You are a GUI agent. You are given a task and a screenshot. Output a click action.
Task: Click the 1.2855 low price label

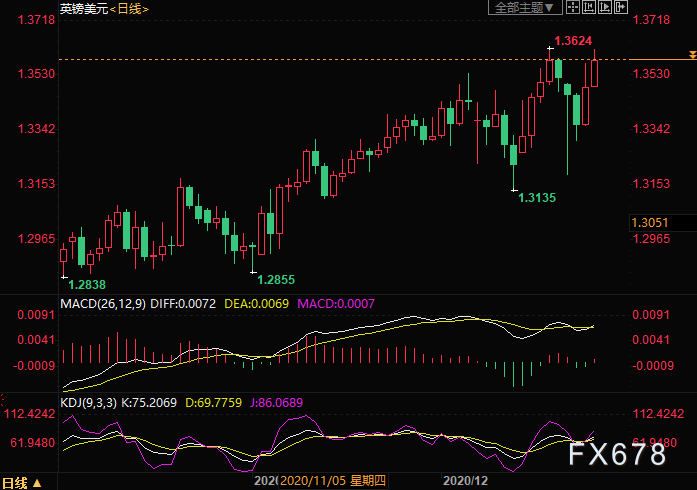coord(277,279)
